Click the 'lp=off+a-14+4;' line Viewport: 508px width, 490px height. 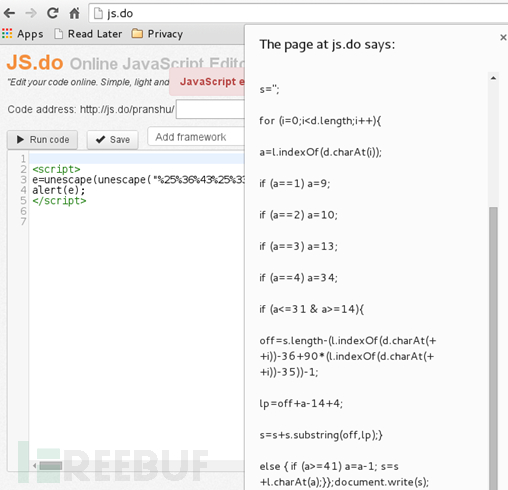point(301,403)
